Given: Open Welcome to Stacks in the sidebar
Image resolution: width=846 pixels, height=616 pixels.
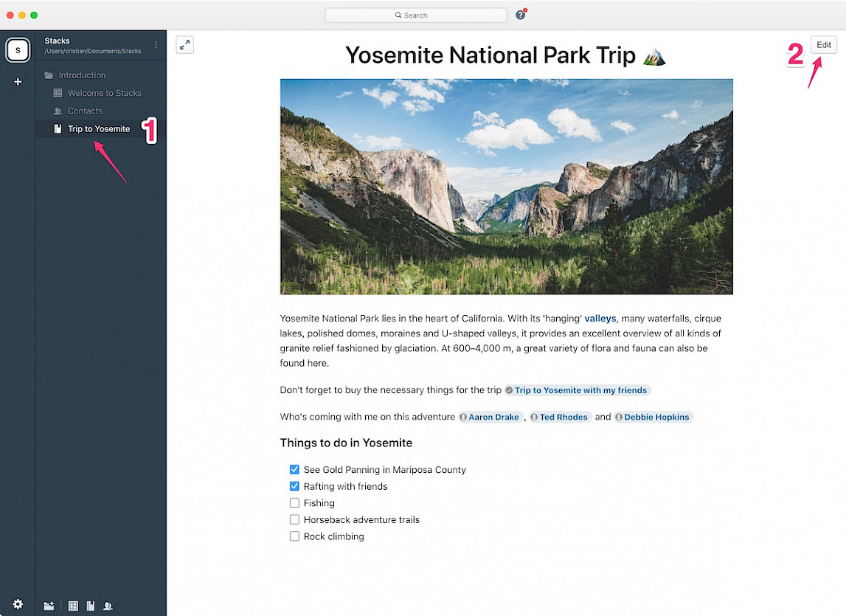Looking at the screenshot, I should 104,93.
